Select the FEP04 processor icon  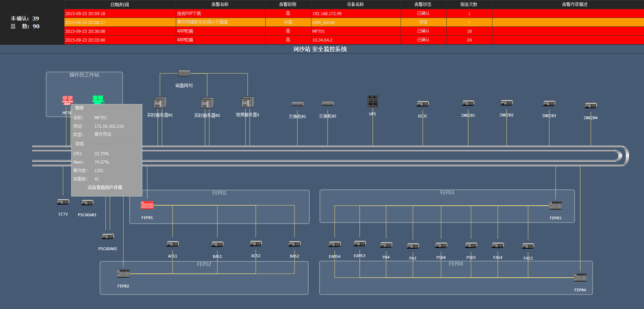(580, 277)
